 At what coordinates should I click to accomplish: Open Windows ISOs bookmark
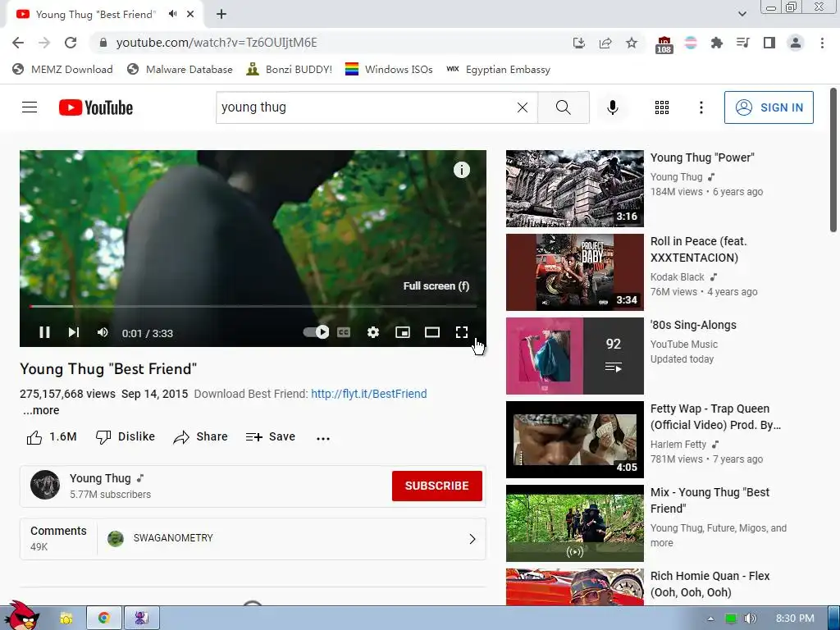(x=389, y=70)
